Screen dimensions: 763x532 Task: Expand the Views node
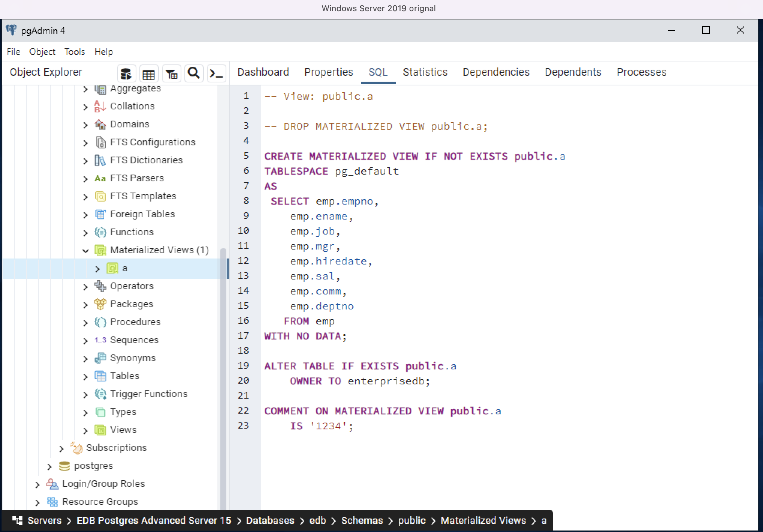85,430
